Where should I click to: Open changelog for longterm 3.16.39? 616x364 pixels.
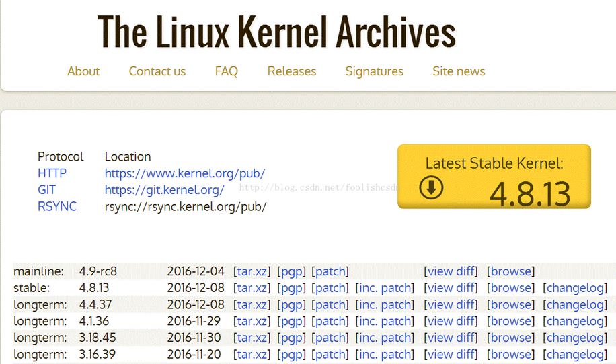click(x=575, y=354)
